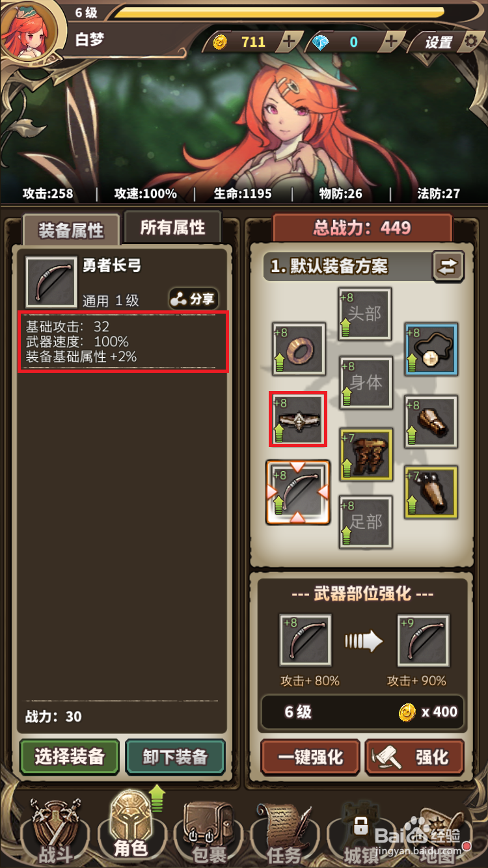Select the necklace equipment slot
This screenshot has width=488, height=868.
tap(431, 349)
